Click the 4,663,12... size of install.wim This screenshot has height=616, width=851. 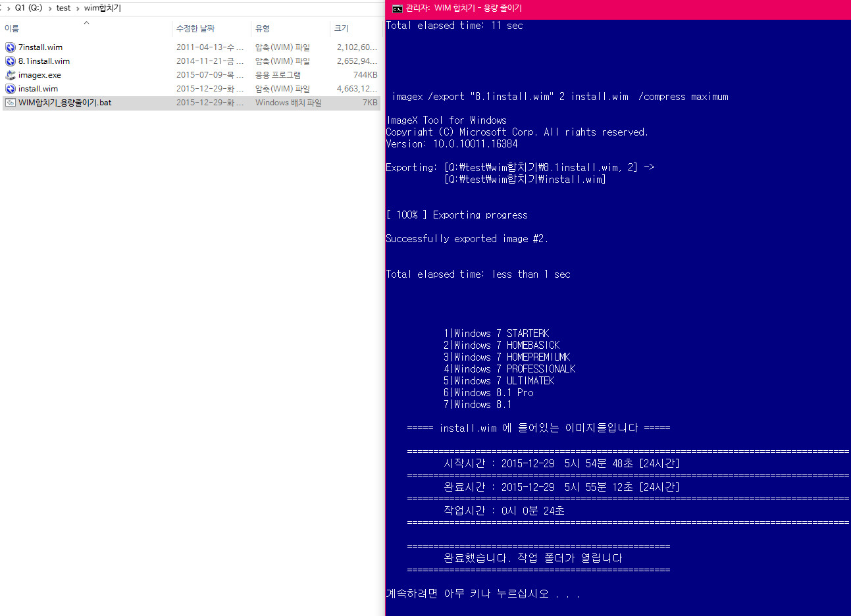coord(357,89)
